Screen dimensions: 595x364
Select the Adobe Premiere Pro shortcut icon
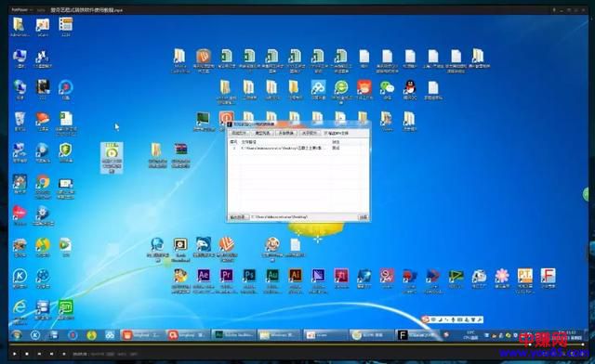coord(227,276)
